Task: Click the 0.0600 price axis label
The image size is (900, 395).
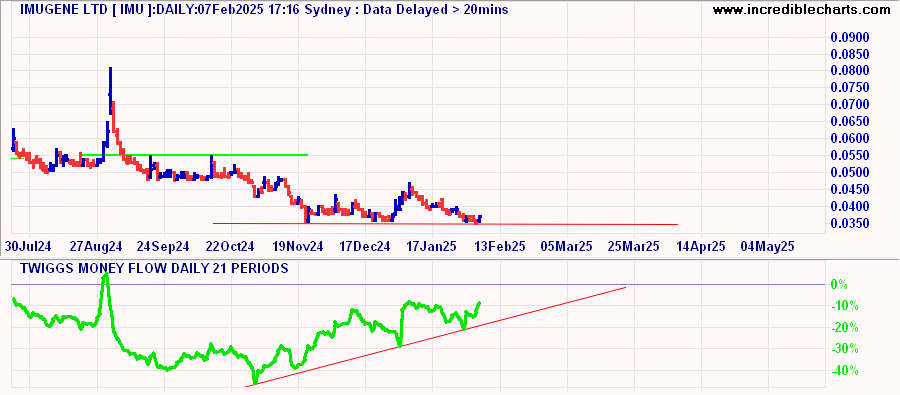Action: [850, 139]
